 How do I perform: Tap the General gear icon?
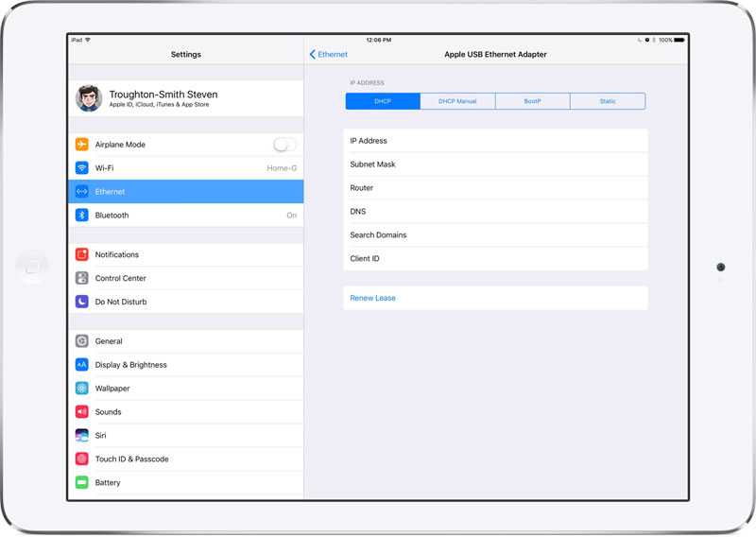pos(82,341)
